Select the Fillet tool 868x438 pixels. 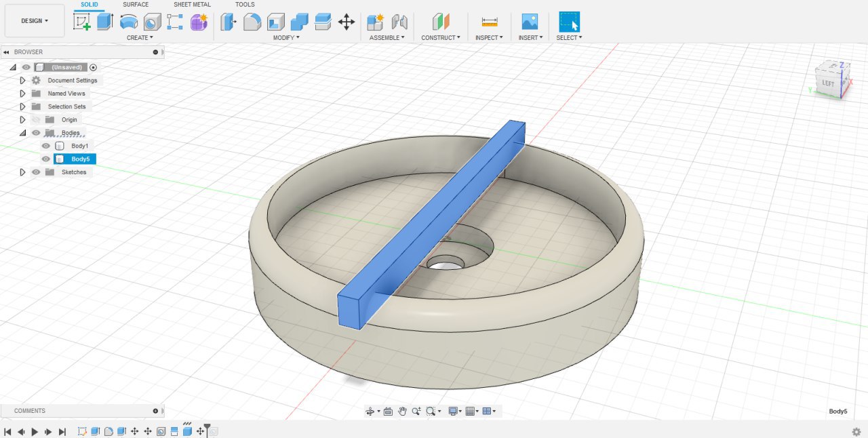252,22
